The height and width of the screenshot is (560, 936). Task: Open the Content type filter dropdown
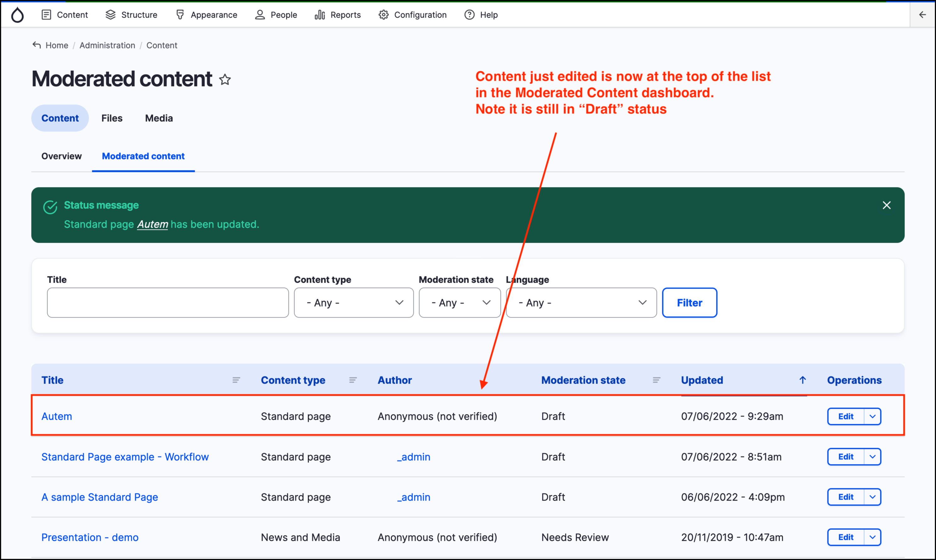[354, 303]
